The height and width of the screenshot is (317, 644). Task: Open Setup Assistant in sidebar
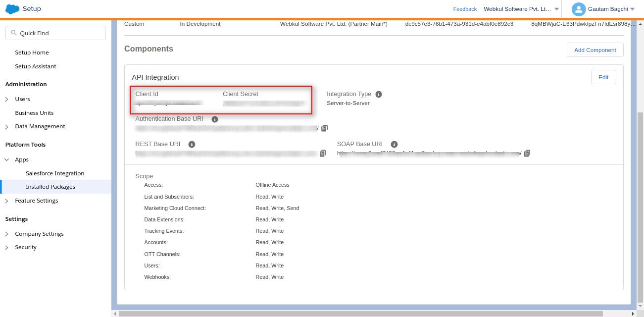(36, 66)
